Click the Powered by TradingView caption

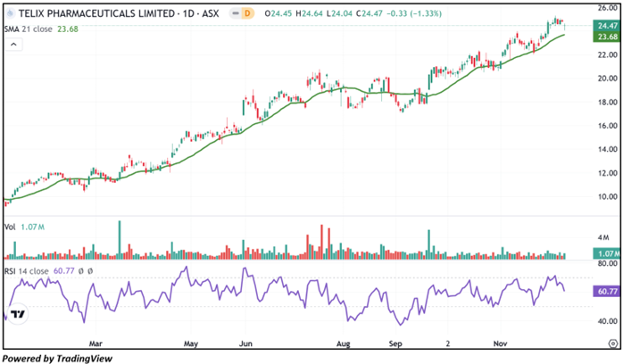tap(58, 359)
